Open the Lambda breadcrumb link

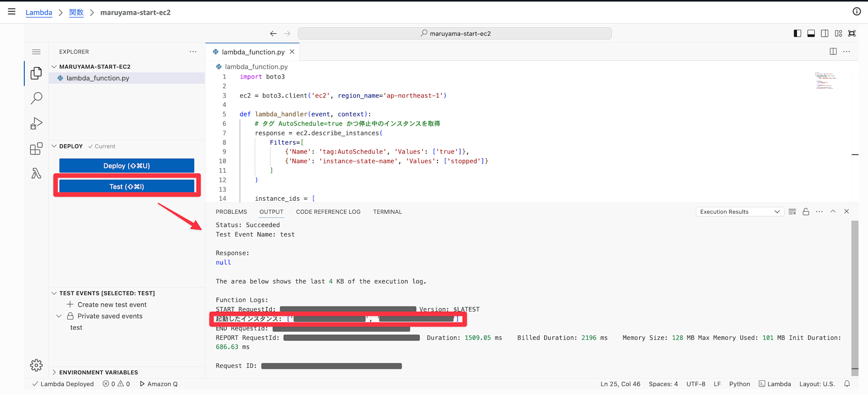39,12
